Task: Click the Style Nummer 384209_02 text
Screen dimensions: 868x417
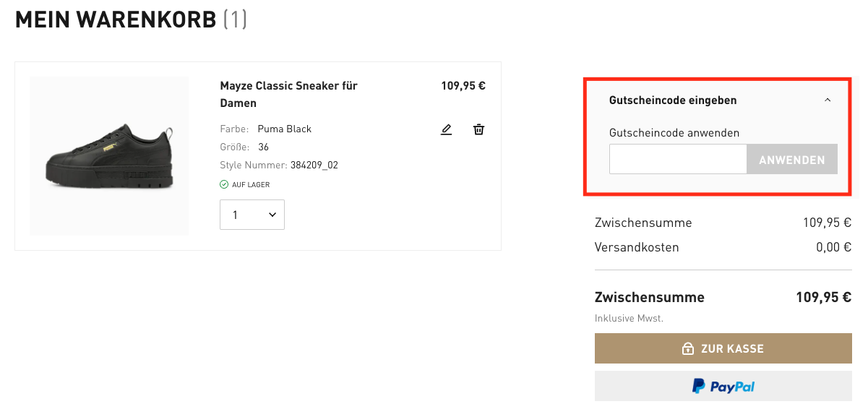Action: 279,165
